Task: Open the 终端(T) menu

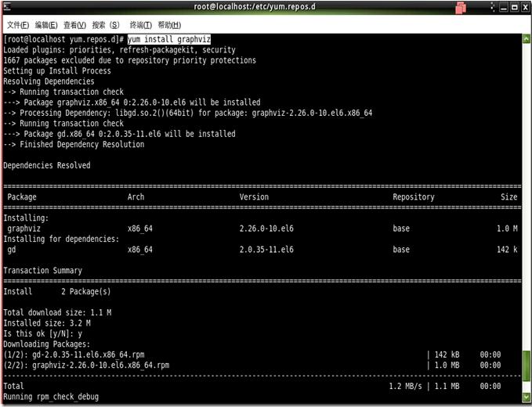Action: pyautogui.click(x=141, y=25)
